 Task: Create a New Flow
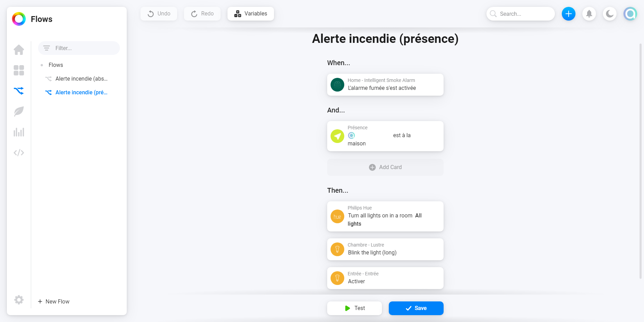54,301
